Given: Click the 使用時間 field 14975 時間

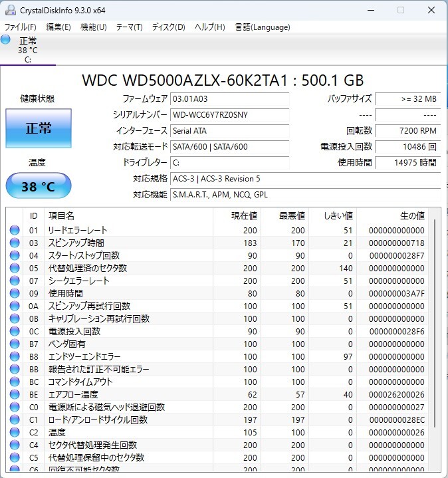Looking at the screenshot, I should pos(407,162).
